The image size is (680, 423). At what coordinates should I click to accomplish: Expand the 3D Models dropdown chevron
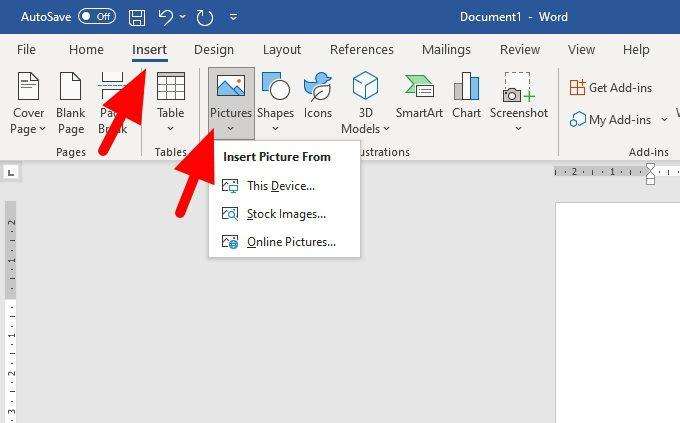[386, 129]
